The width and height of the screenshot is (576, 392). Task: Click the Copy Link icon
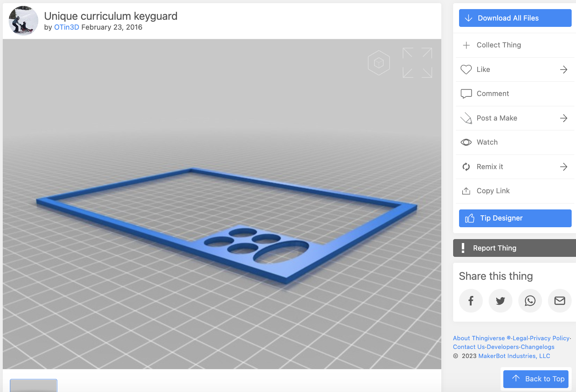pyautogui.click(x=466, y=191)
